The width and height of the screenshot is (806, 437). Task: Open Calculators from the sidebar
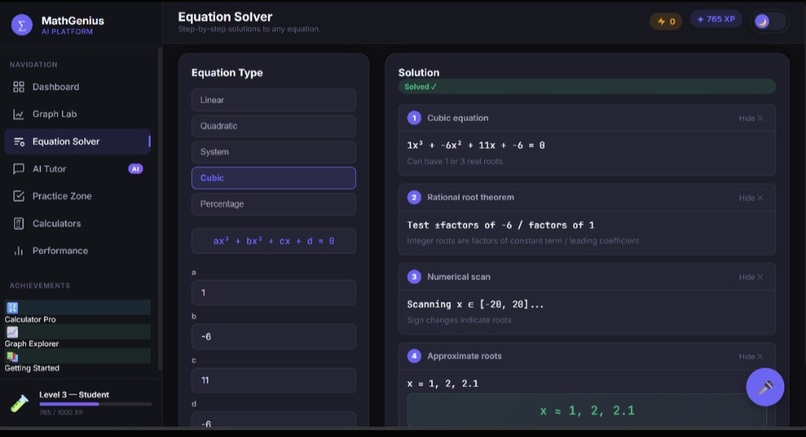point(78,224)
